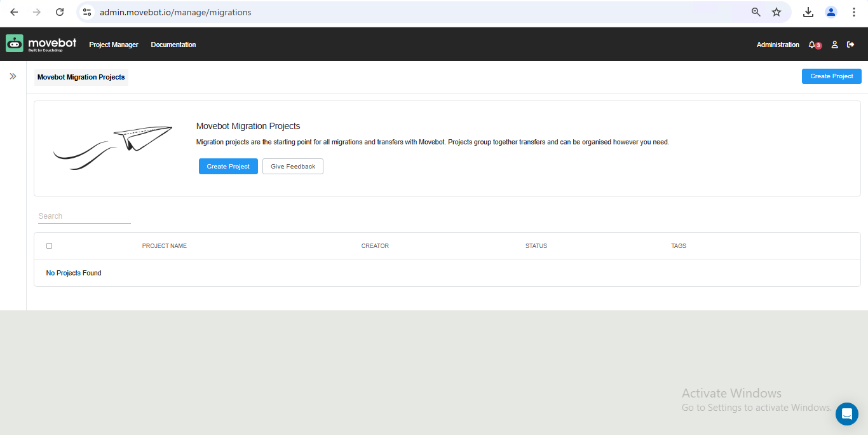Select the Movebot Migration Projects tab
Screen dimensions: 868x435
pyautogui.click(x=81, y=77)
